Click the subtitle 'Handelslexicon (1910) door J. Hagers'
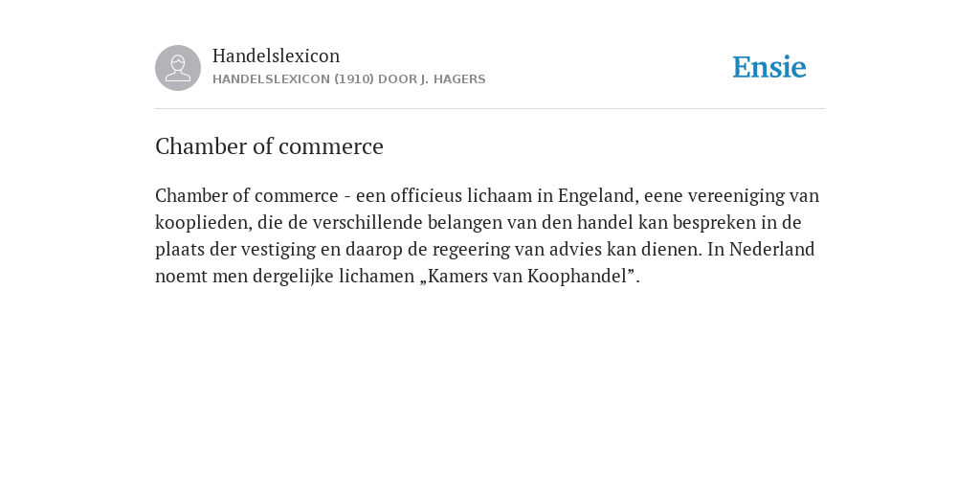The image size is (980, 490). tap(348, 79)
